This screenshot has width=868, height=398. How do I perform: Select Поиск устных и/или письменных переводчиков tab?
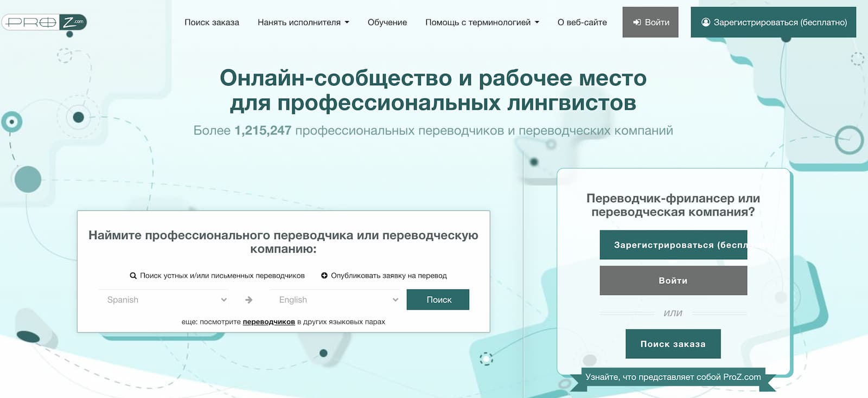pos(217,275)
